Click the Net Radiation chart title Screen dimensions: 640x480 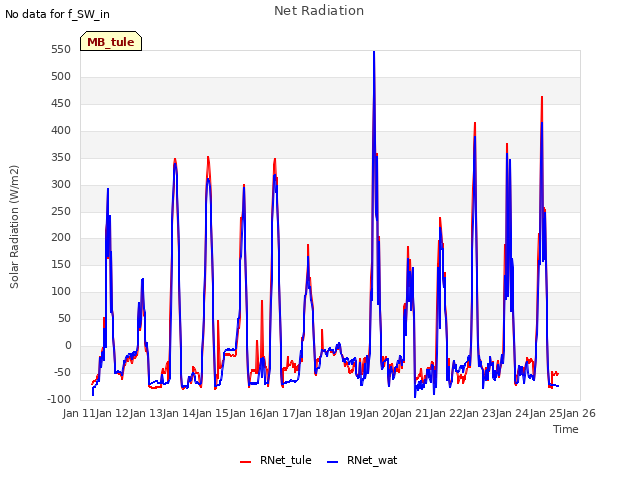point(319,11)
